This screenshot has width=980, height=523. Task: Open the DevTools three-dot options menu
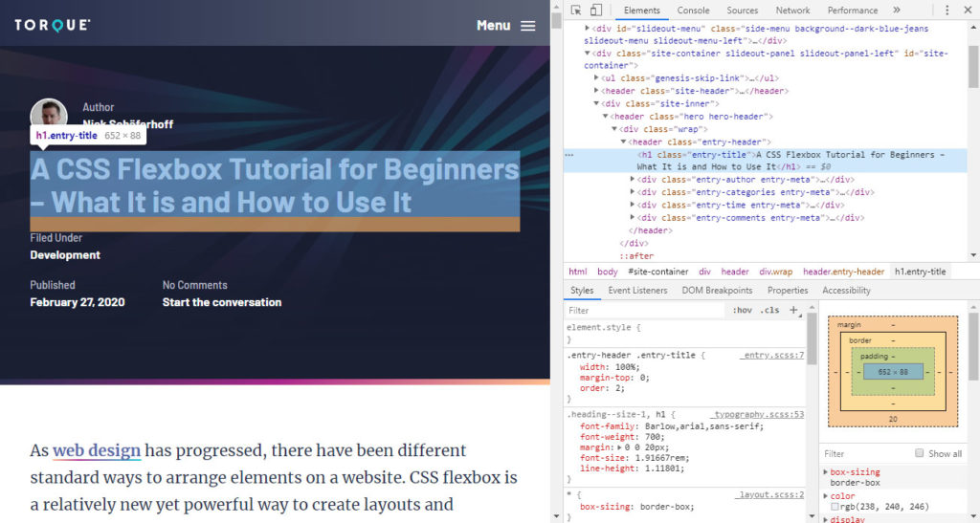click(947, 10)
